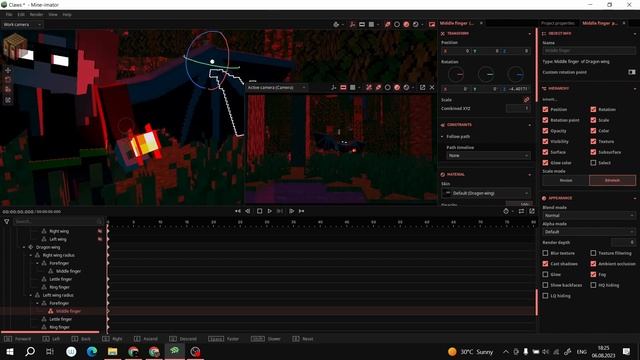Screen dimensions: 640x360
Task: Select the Stretch scale mode button
Action: pos(612,180)
